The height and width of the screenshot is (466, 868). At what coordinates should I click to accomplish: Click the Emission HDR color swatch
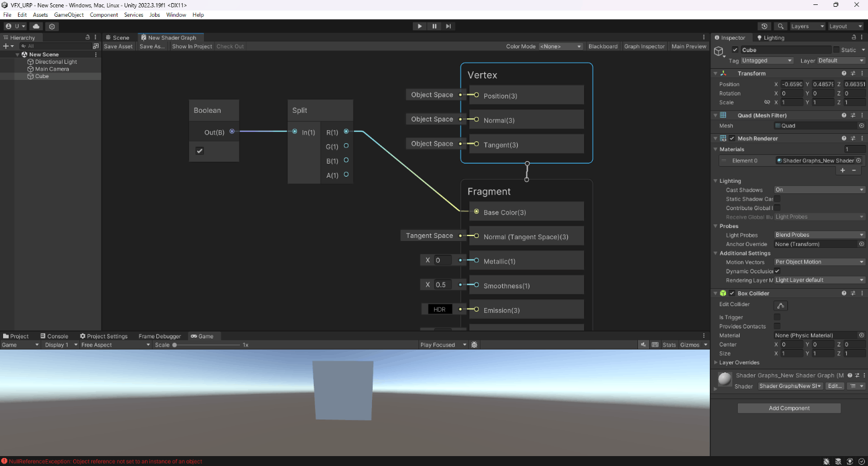pos(440,309)
